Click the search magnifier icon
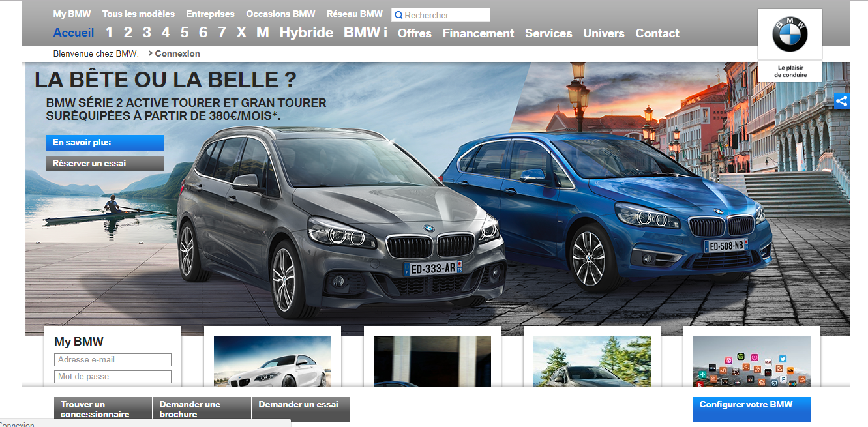Screen dimensions: 868x427 398,15
